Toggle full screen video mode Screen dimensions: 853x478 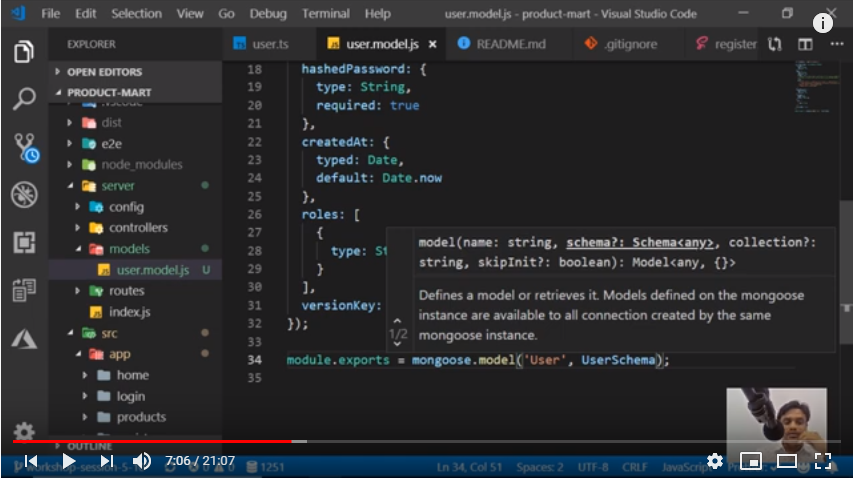823,460
